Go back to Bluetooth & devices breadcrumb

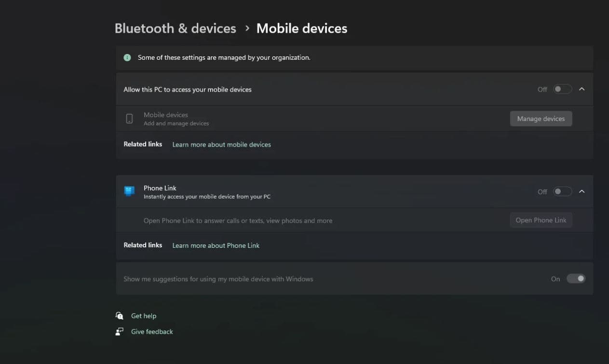click(x=176, y=28)
